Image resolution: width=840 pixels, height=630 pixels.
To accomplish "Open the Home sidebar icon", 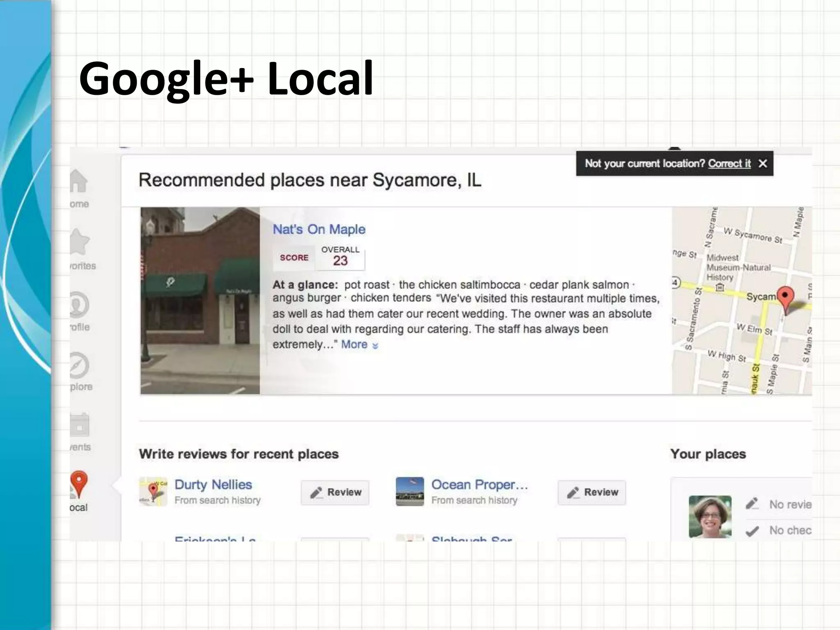I will coord(78,181).
